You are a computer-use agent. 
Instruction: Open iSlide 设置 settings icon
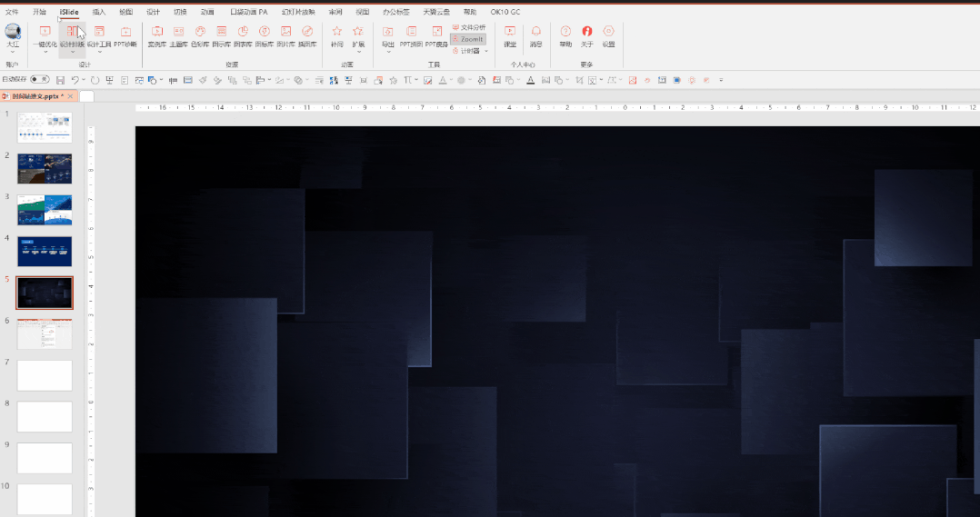pos(608,35)
